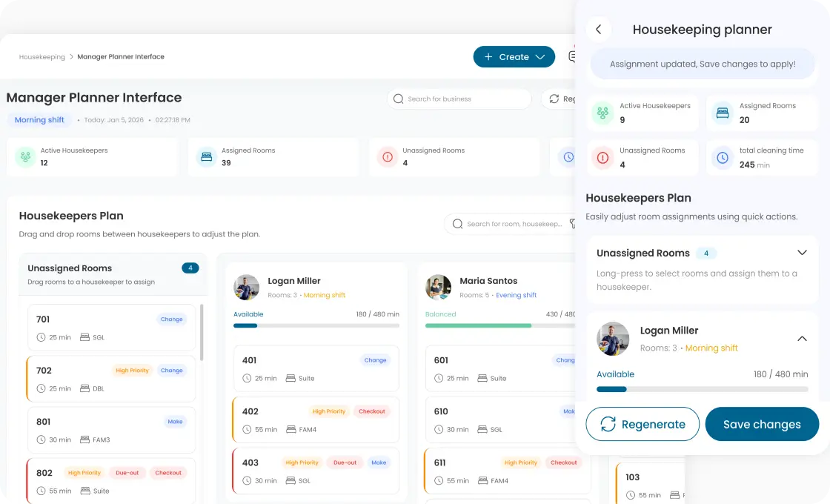Click the Unassigned Rooms list scrollbar
The image size is (830, 504).
point(202,334)
